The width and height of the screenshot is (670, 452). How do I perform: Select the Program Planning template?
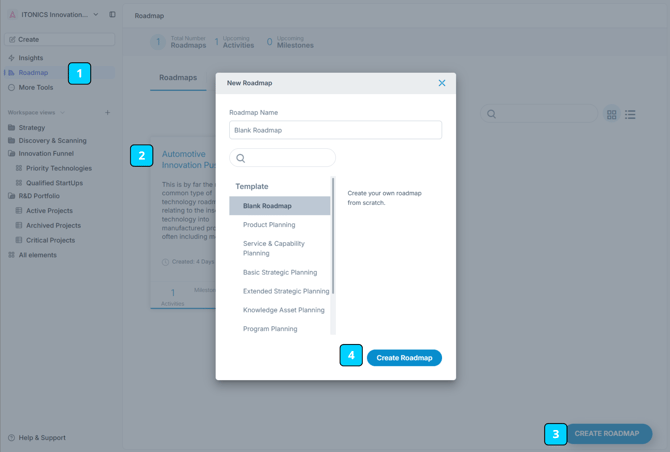270,329
